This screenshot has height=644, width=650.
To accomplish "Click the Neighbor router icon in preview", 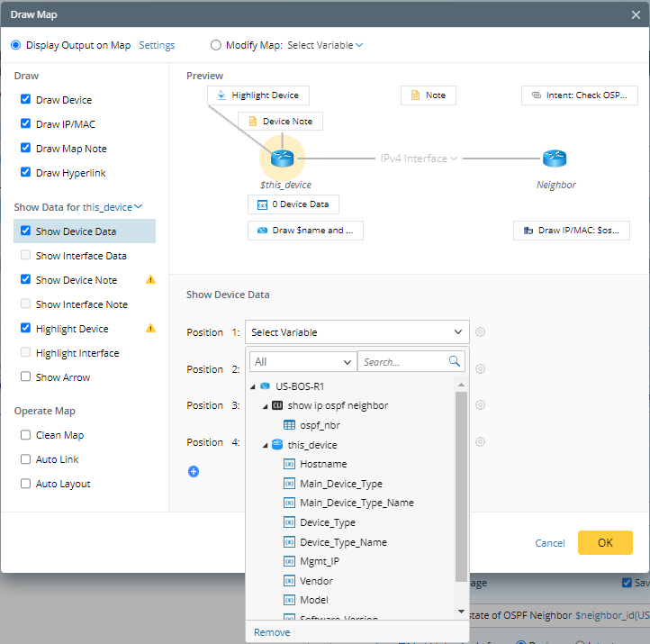I will (555, 159).
